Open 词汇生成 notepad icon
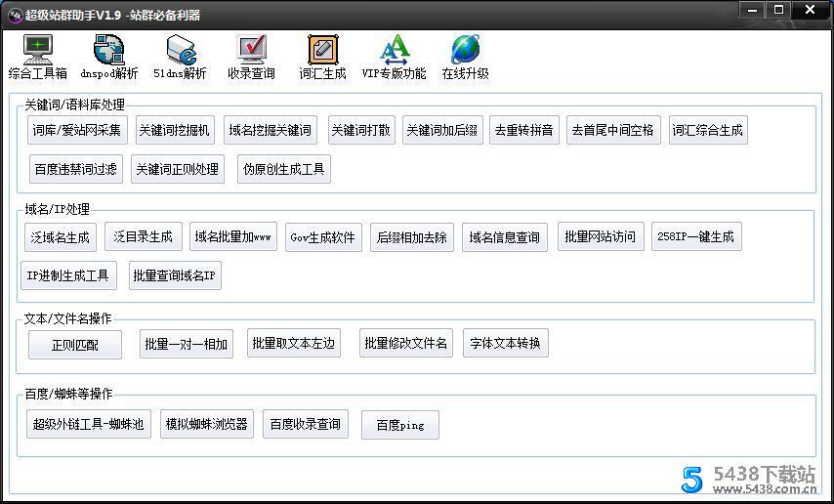The image size is (834, 504). [x=322, y=57]
